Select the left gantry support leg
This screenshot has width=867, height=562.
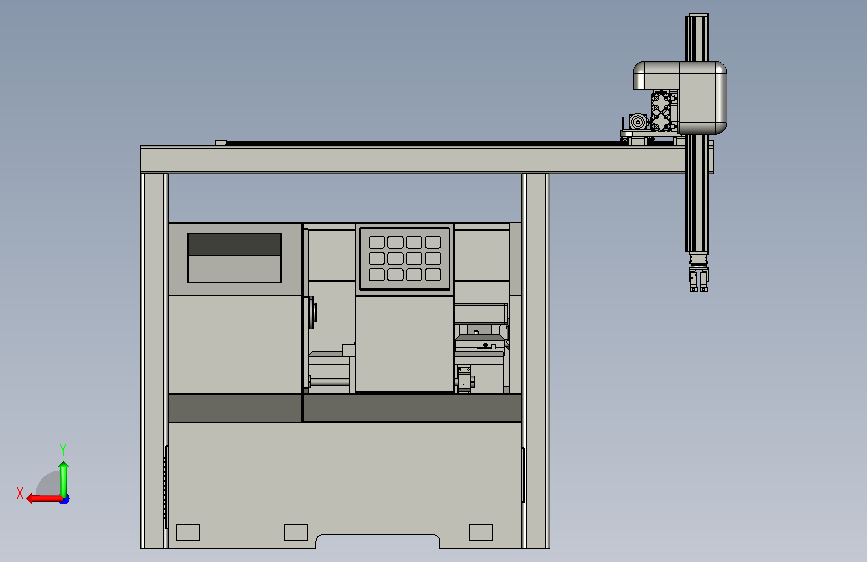click(154, 361)
